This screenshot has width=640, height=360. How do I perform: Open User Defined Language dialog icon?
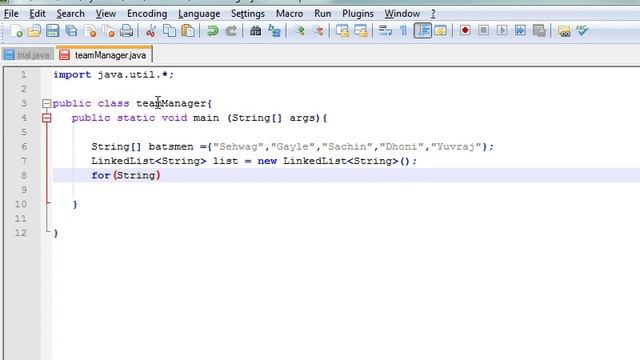[441, 31]
